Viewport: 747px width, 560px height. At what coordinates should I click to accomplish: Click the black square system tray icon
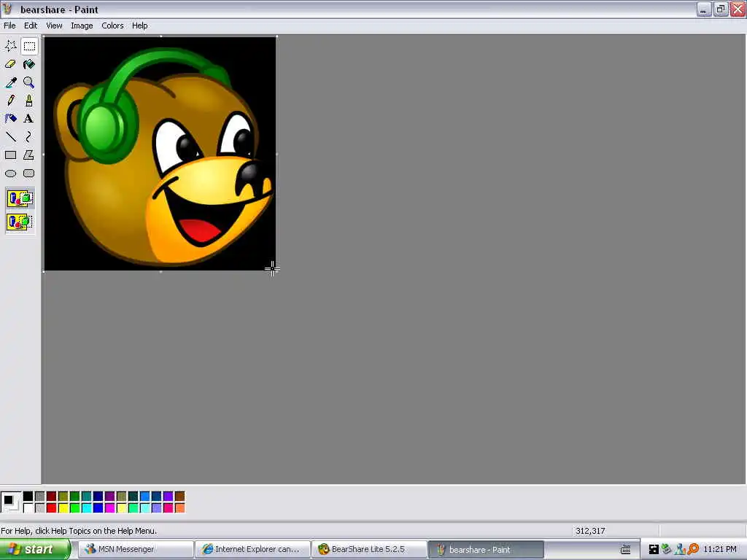coord(654,550)
